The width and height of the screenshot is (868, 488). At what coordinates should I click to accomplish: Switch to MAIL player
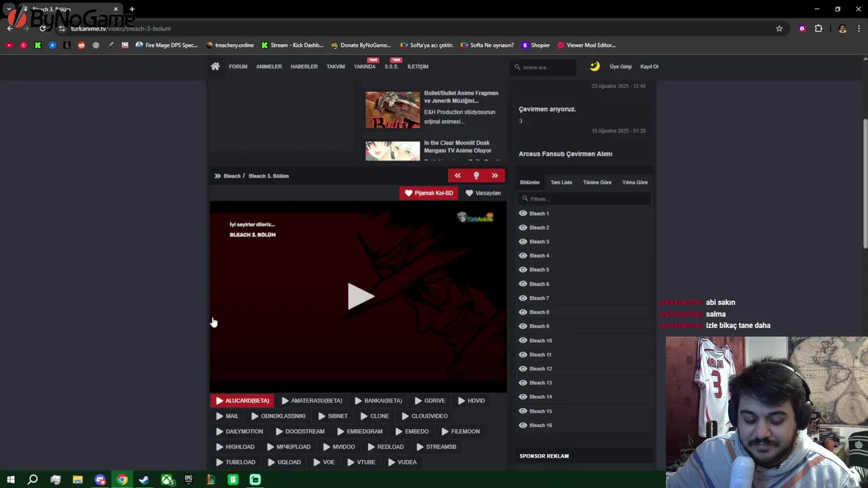pos(227,416)
